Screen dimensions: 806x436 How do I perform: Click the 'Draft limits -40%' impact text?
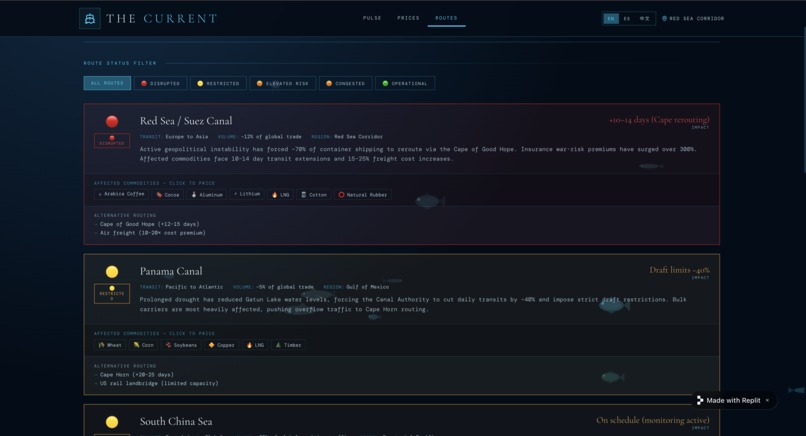pyautogui.click(x=680, y=270)
